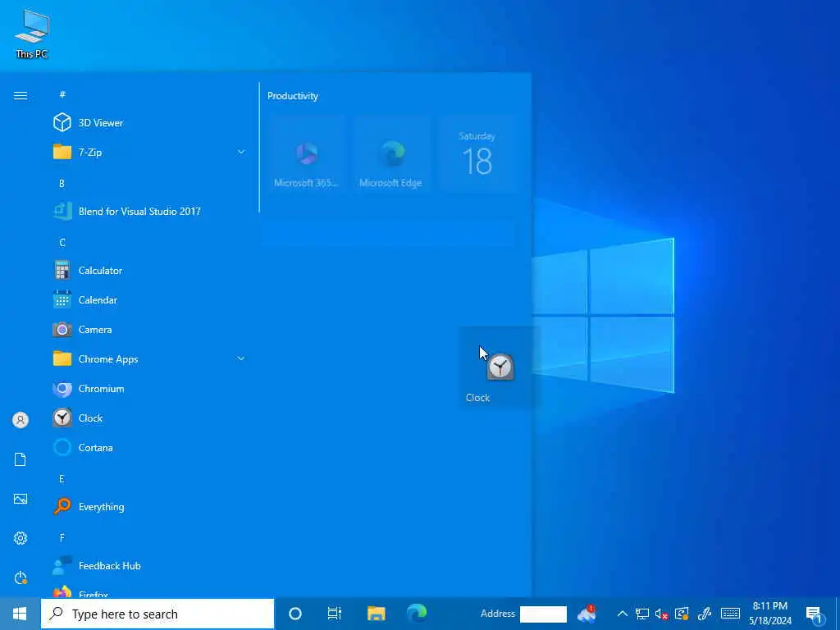Click the Type here to search box

pos(157,614)
